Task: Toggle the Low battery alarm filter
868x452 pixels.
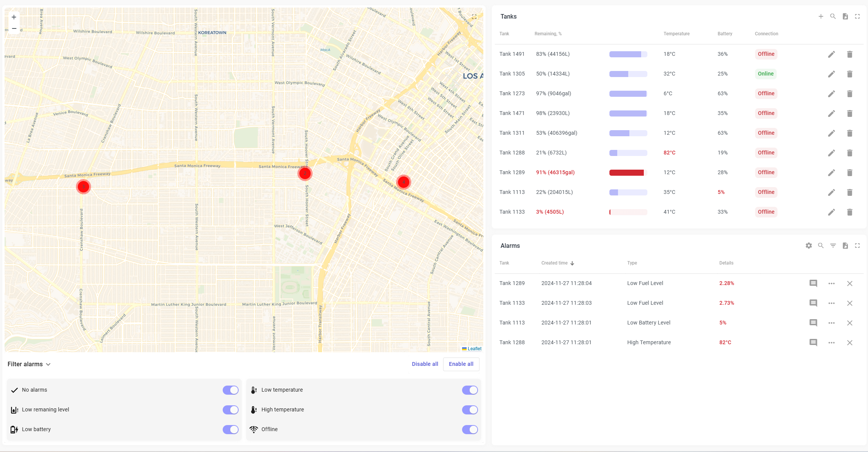Action: 230,429
